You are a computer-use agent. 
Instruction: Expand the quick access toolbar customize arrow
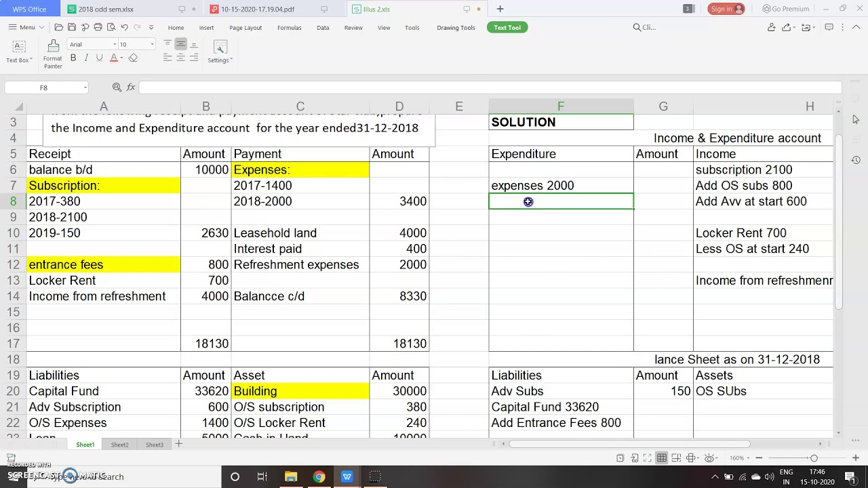point(151,27)
